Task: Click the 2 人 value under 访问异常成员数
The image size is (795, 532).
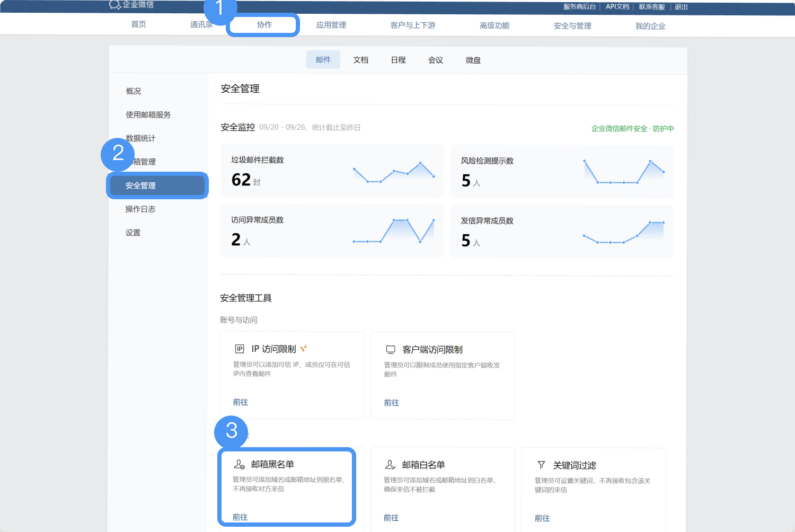Action: (x=241, y=240)
